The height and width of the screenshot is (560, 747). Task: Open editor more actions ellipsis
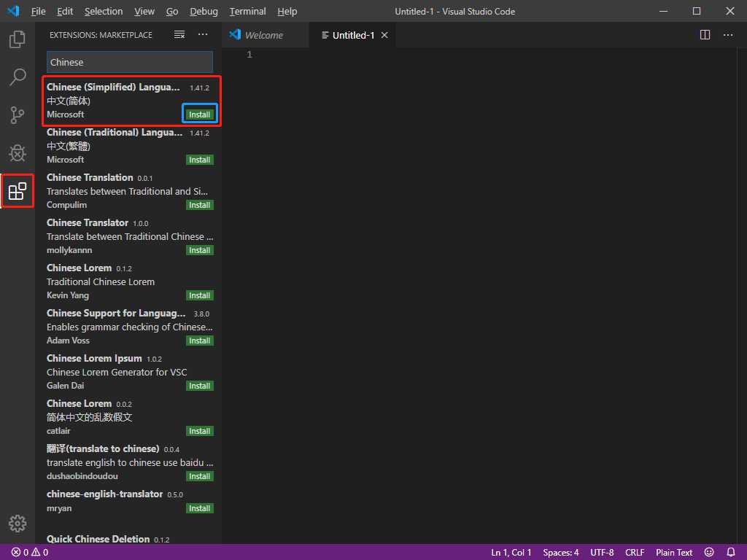(728, 35)
